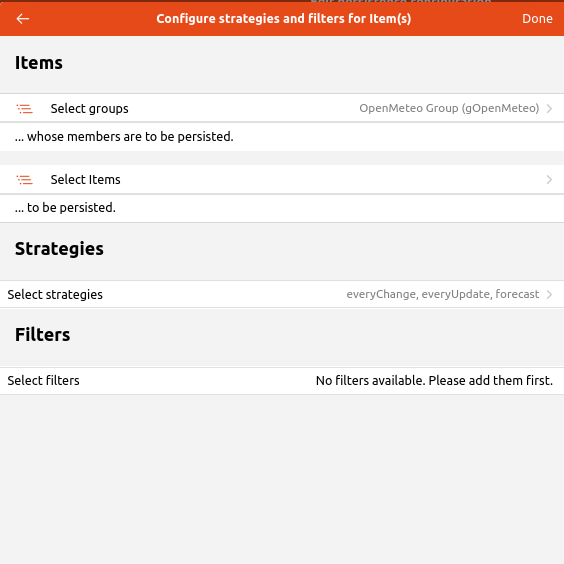
Task: Click No filters available message
Action: (x=434, y=381)
